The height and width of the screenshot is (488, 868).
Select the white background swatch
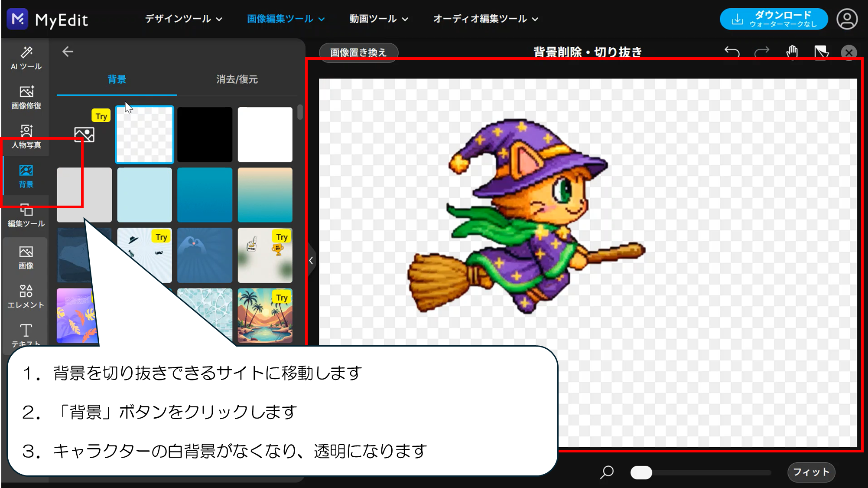pyautogui.click(x=265, y=134)
